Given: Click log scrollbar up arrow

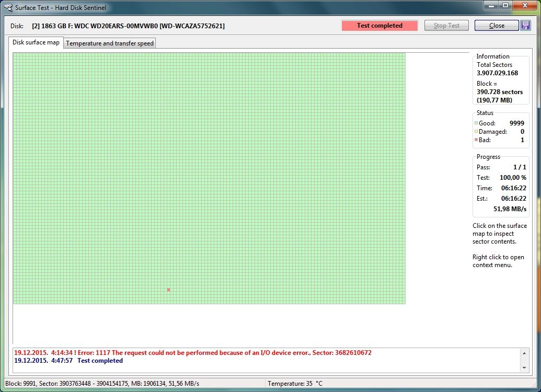Looking at the screenshot, I should tap(524, 353).
